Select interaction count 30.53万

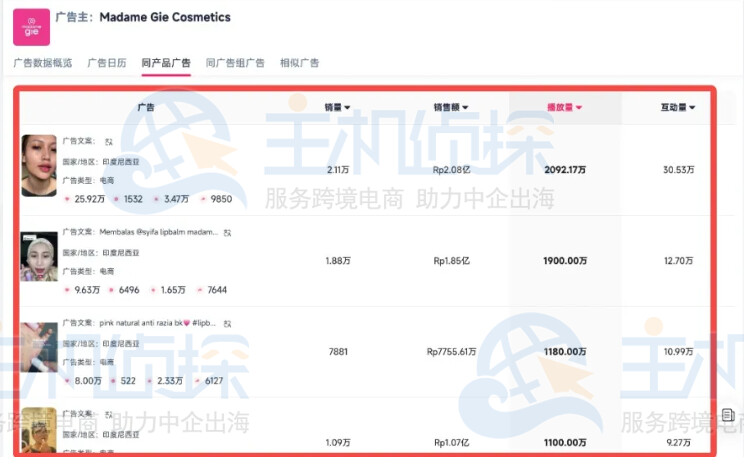coord(679,169)
